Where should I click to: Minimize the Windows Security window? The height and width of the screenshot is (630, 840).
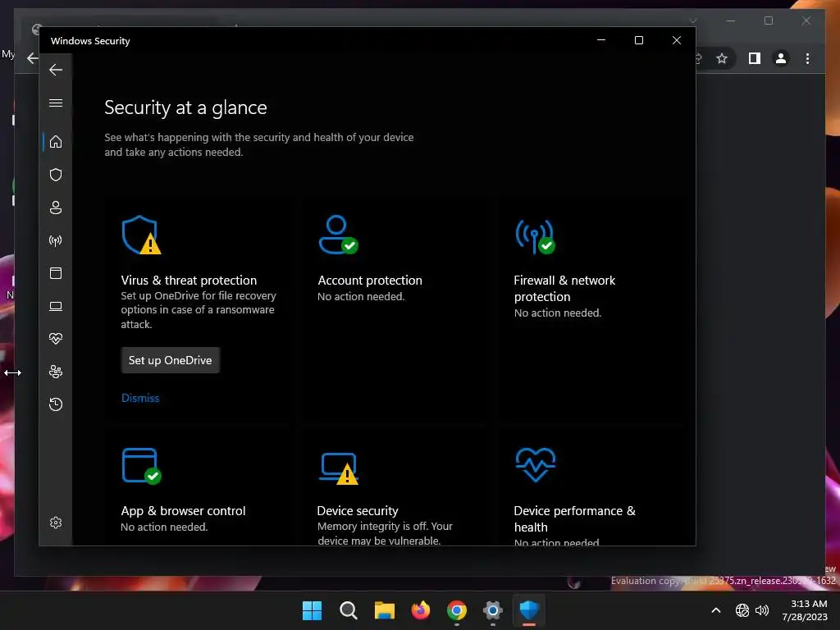point(601,40)
